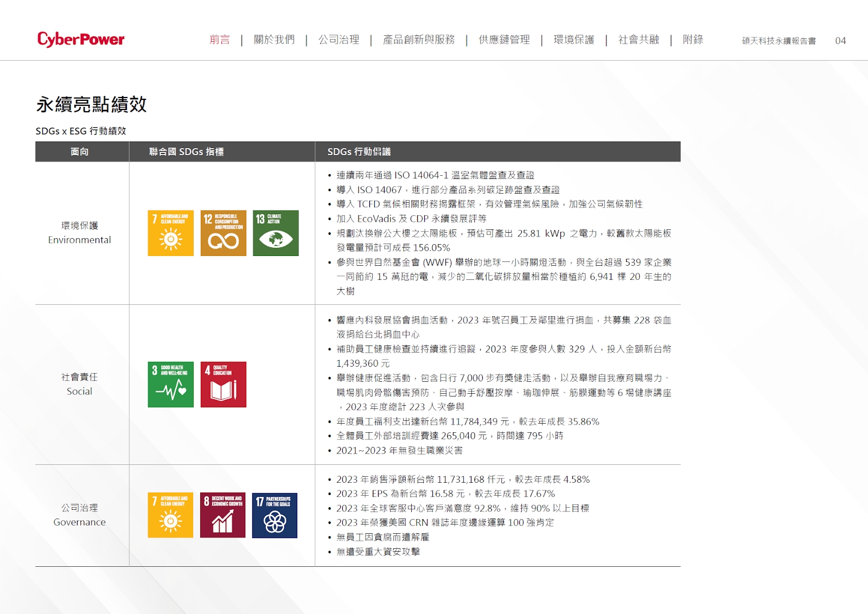Click the CyberPower logo
Screen dimensions: 868x614
(x=81, y=39)
